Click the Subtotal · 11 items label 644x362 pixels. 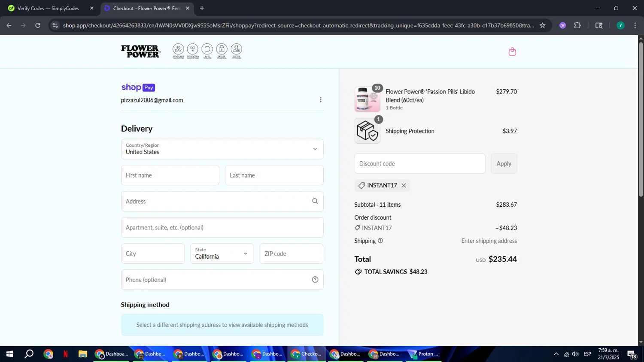(378, 205)
